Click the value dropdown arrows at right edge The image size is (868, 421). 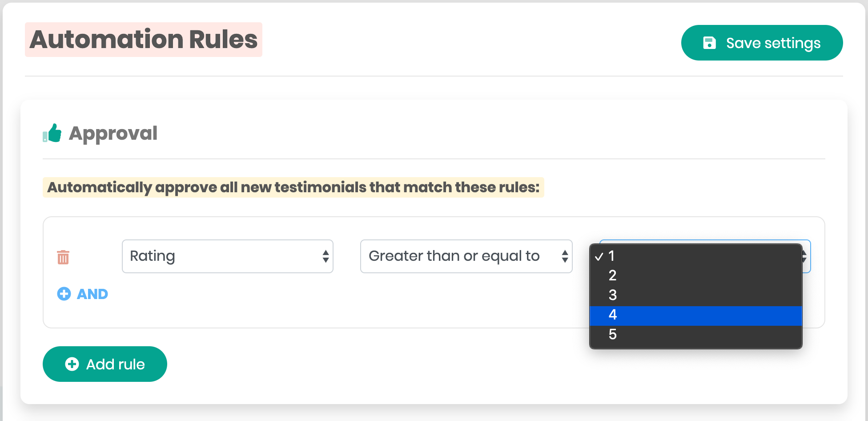(805, 256)
